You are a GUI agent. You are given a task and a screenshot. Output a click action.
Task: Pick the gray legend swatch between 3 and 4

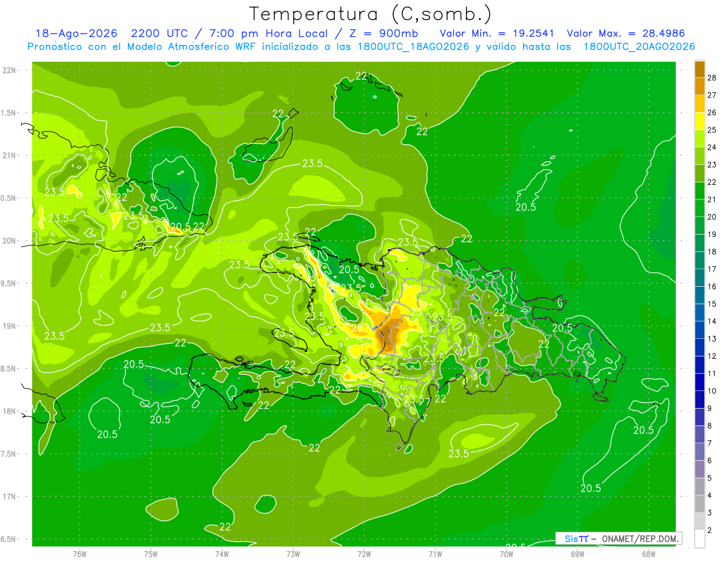coord(699,504)
